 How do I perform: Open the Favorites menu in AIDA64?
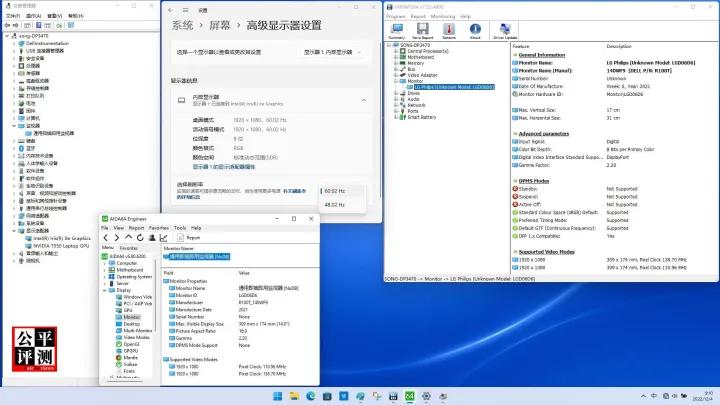[x=159, y=228]
